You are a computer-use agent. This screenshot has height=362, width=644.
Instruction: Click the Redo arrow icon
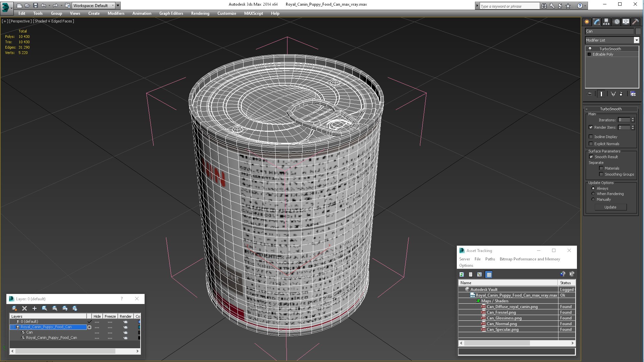[x=55, y=5]
